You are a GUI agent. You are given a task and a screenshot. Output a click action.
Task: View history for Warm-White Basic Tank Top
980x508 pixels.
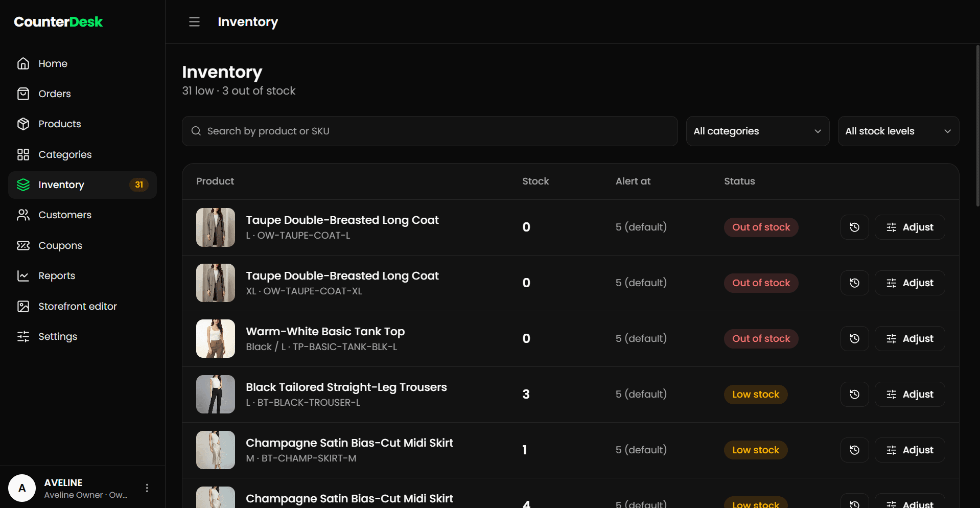click(x=854, y=339)
